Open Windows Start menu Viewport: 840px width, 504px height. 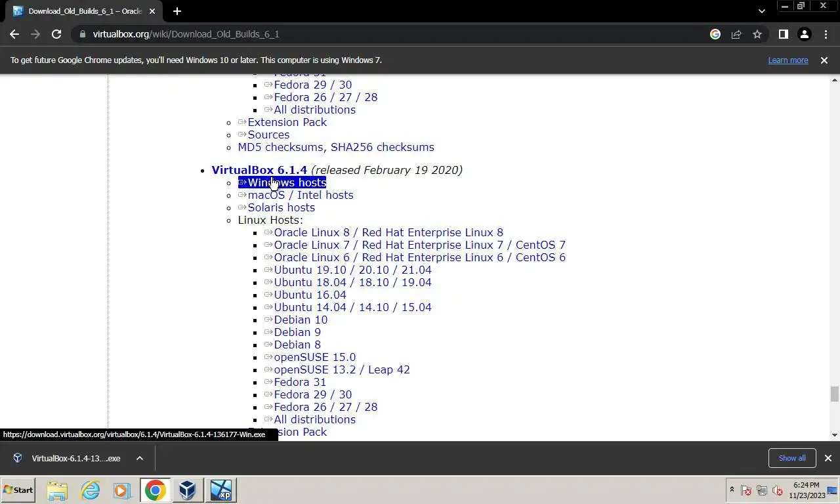click(18, 490)
